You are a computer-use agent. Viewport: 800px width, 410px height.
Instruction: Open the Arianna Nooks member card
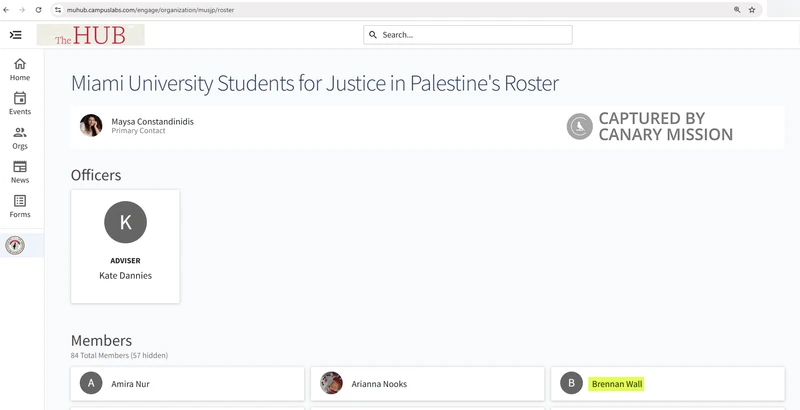(427, 383)
